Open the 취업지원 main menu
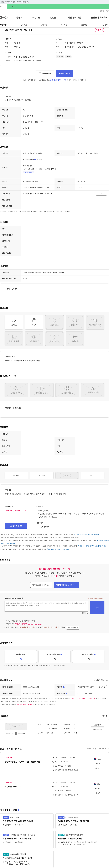The image size is (109, 868). pos(36,18)
